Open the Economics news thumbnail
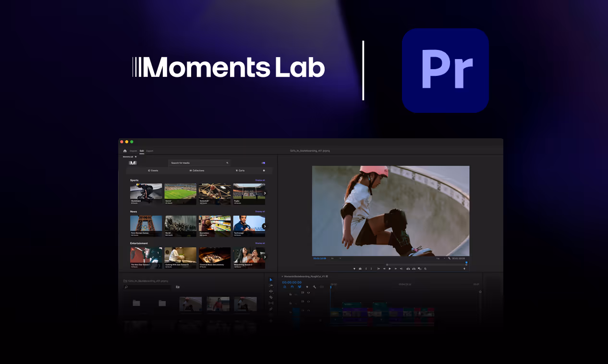Viewport: 608px width, 364px height. point(215,226)
